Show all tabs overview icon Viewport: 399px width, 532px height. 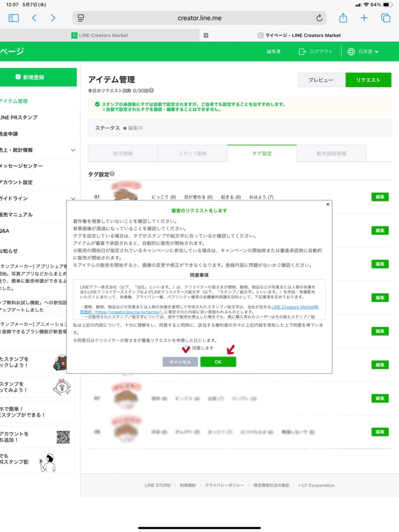point(386,18)
